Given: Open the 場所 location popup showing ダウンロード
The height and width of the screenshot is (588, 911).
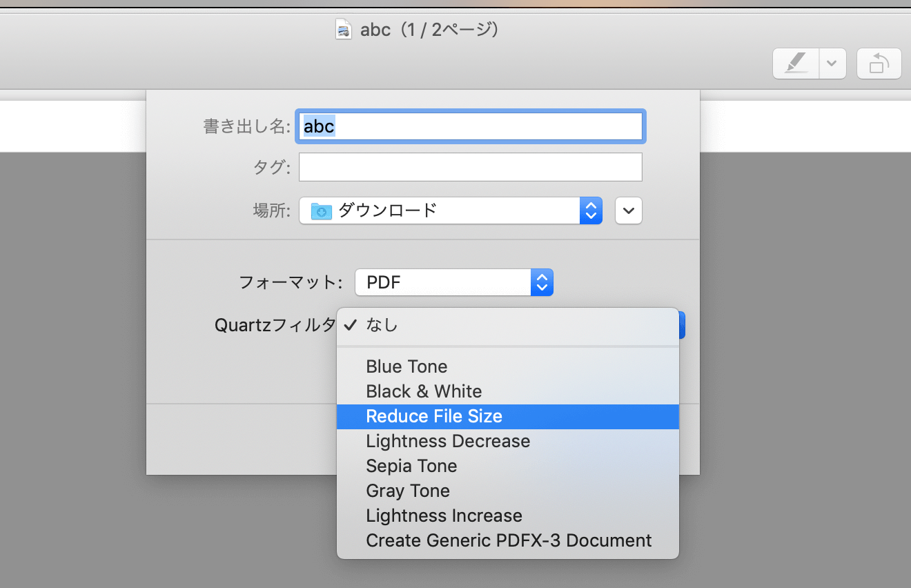Looking at the screenshot, I should coord(451,210).
